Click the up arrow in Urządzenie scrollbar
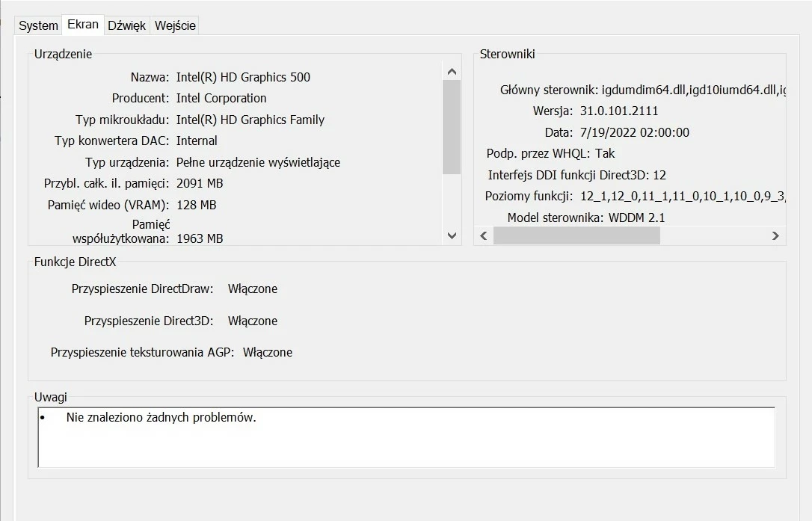This screenshot has height=521, width=812. pos(452,72)
